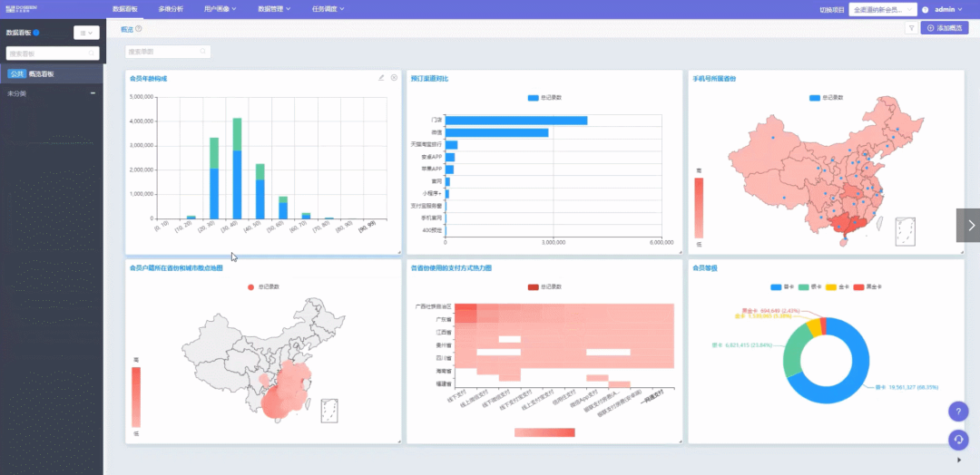This screenshot has height=475, width=980.
Task: Select the 概览看板 dashboard in the sidebar
Action: (x=51, y=73)
